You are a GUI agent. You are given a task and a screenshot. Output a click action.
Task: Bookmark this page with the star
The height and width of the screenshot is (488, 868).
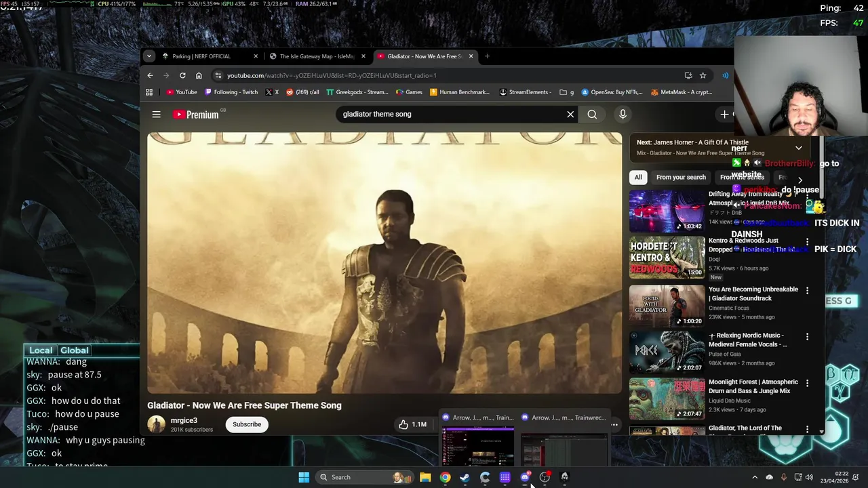703,75
